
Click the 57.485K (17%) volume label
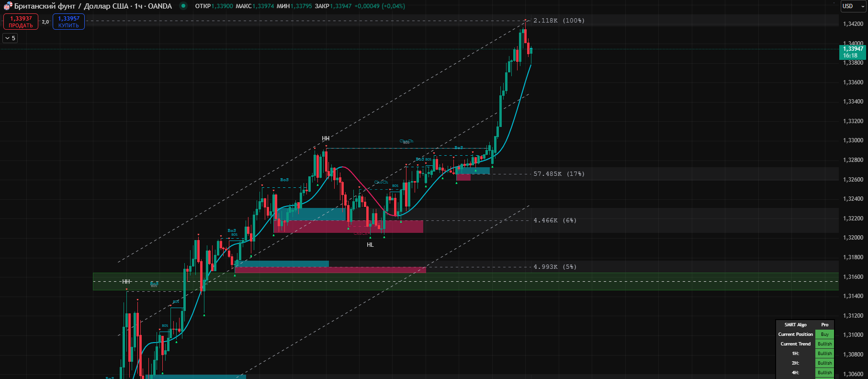point(559,174)
